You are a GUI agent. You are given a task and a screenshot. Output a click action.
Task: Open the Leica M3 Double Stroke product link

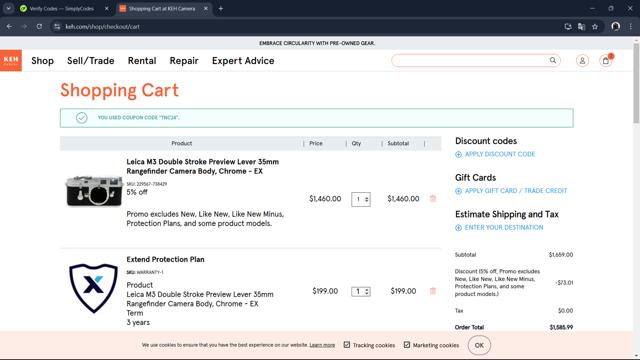pos(202,167)
